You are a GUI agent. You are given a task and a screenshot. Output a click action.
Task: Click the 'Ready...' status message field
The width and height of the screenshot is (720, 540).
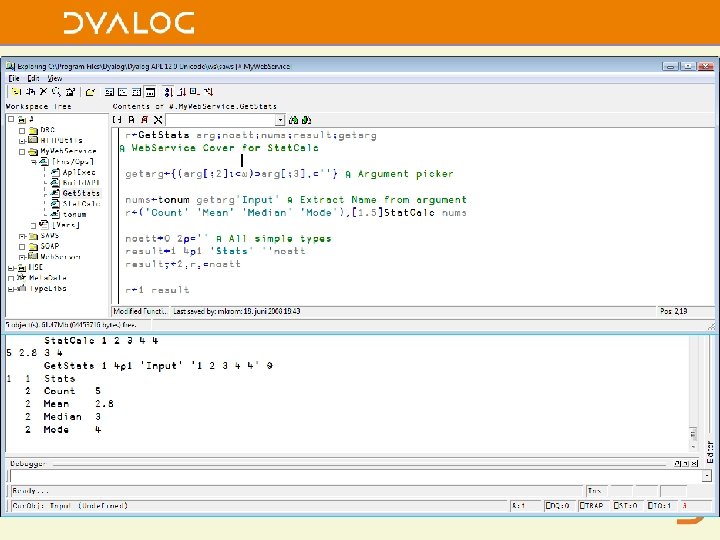pos(297,491)
